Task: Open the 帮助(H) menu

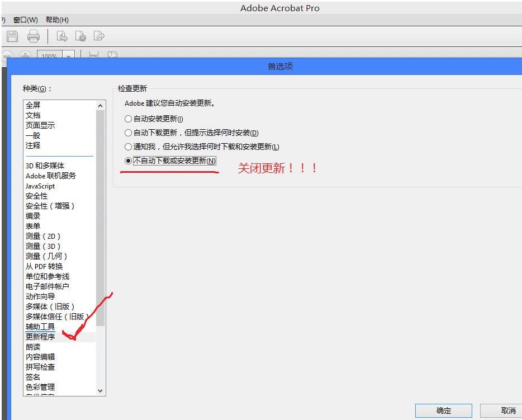Action: [57, 20]
